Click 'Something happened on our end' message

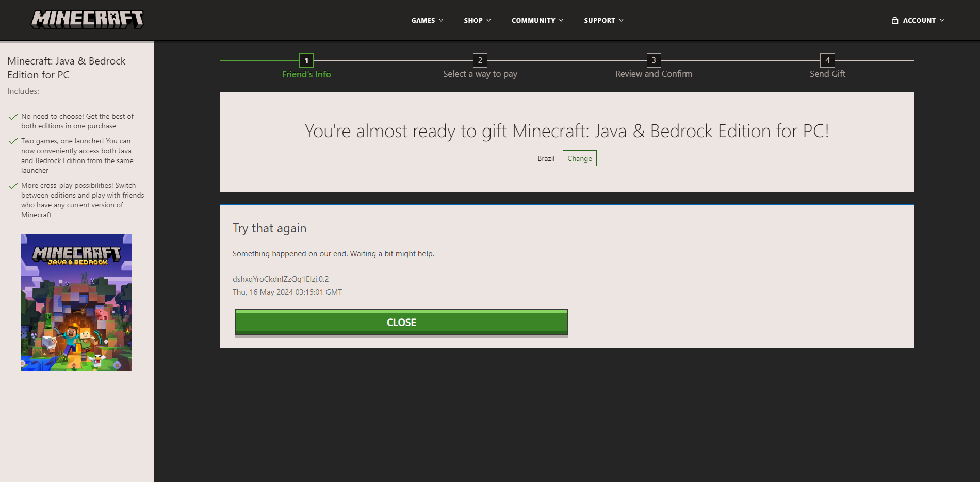(x=333, y=254)
